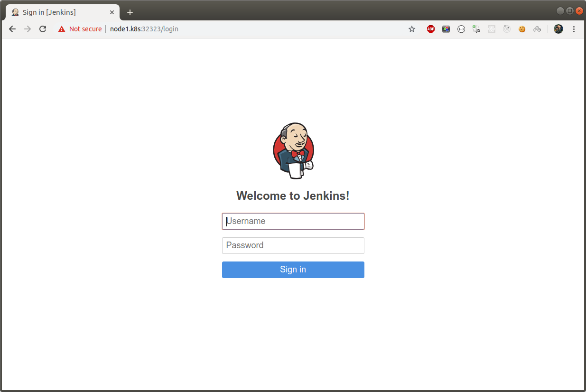
Task: Reload the Jenkins login page
Action: (43, 29)
